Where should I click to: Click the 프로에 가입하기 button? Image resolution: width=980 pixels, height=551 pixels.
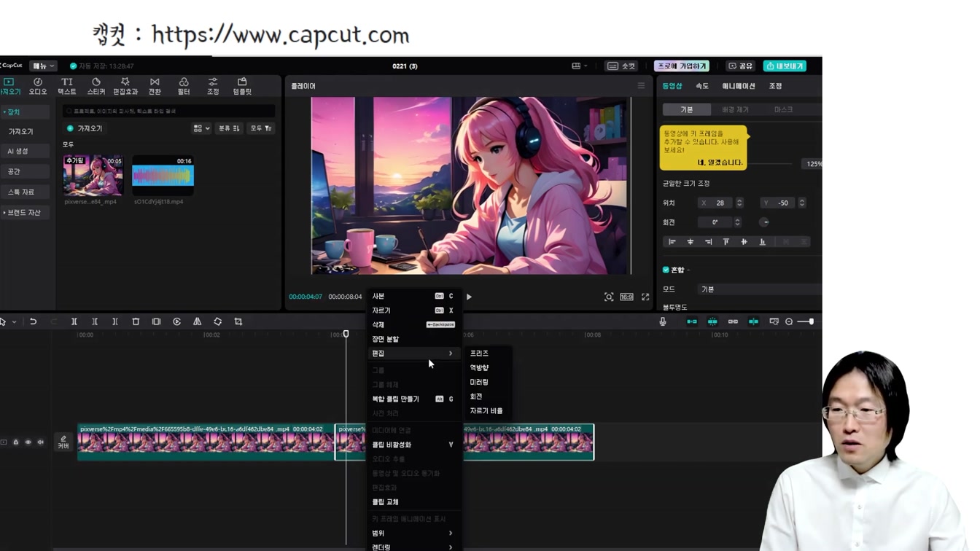tap(681, 66)
